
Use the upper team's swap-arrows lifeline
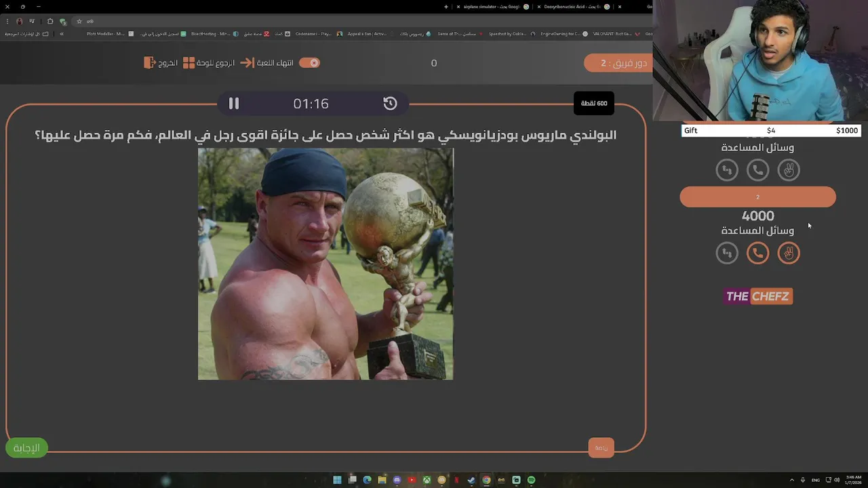727,170
